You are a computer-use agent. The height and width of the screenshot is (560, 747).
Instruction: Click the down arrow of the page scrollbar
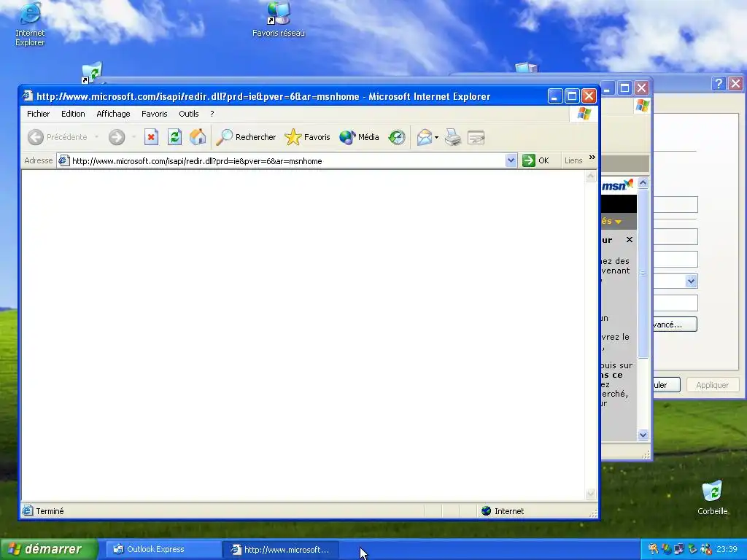[590, 494]
